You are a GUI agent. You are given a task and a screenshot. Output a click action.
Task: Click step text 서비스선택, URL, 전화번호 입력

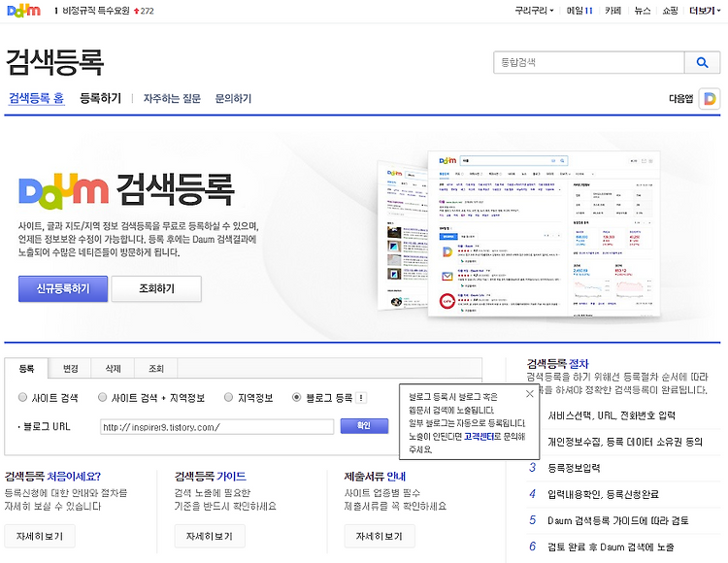(x=612, y=415)
